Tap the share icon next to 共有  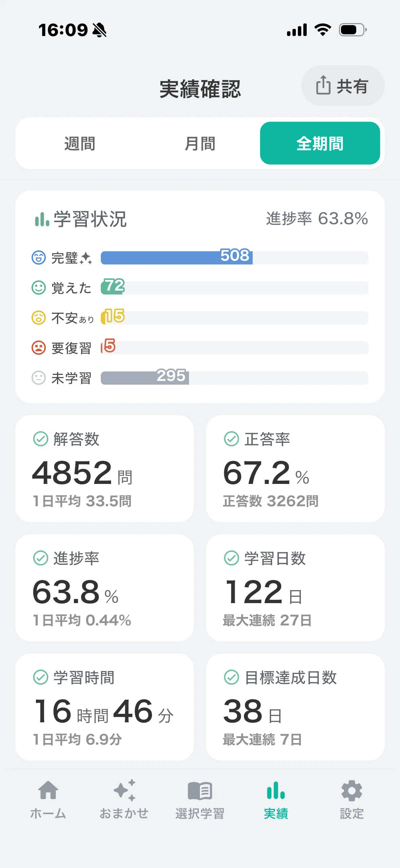point(323,85)
